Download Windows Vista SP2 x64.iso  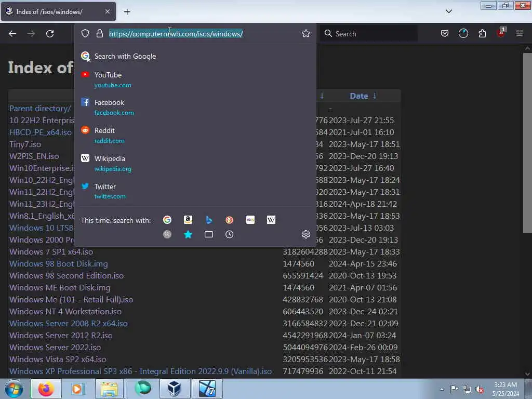coord(58,360)
